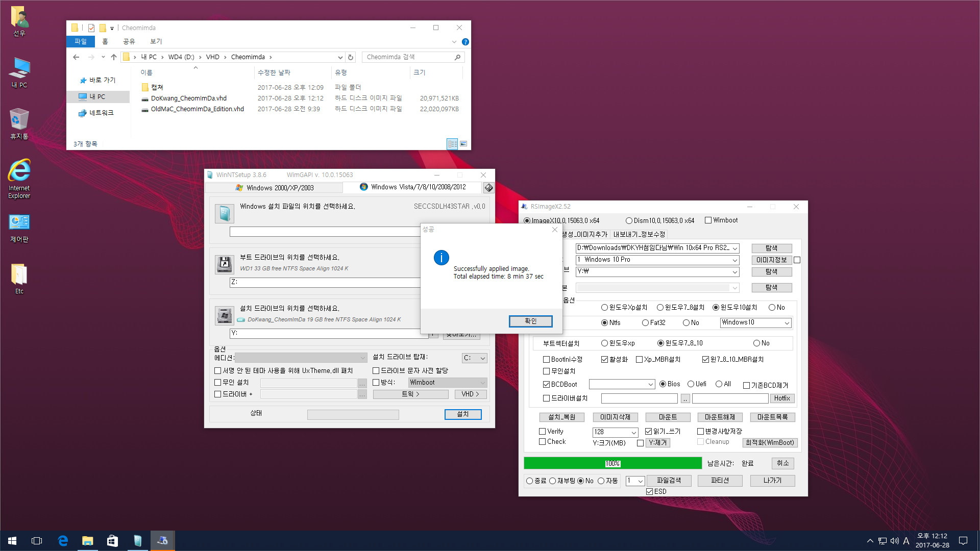Open the 홈 ribbon tab
980x551 pixels.
[x=105, y=41]
